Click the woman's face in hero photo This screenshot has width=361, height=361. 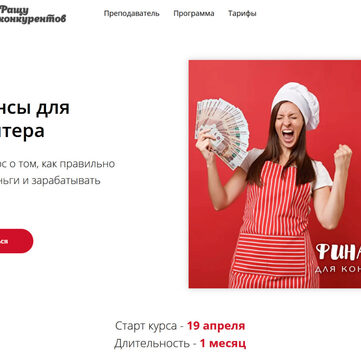289,125
